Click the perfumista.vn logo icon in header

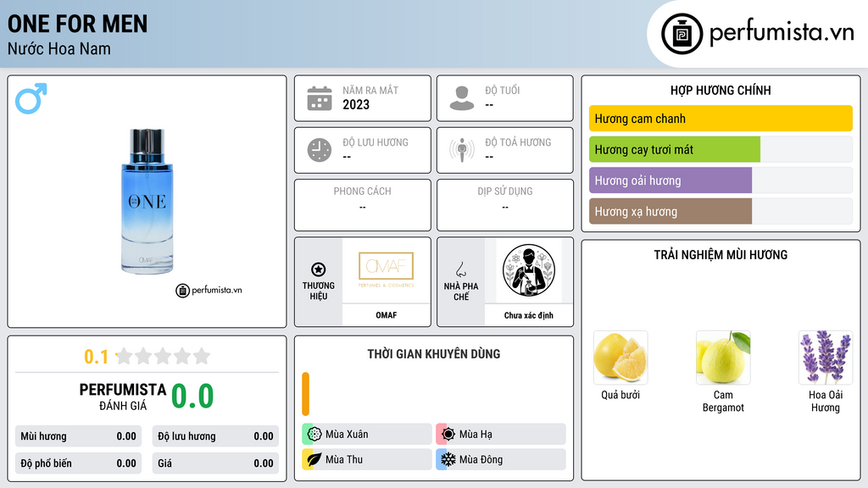[x=682, y=34]
